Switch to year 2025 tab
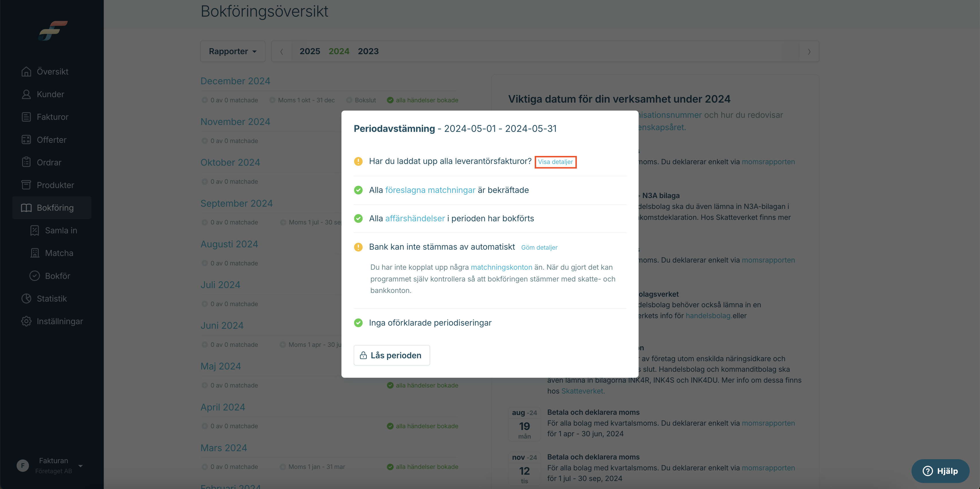Viewport: 980px width, 489px height. coord(310,51)
